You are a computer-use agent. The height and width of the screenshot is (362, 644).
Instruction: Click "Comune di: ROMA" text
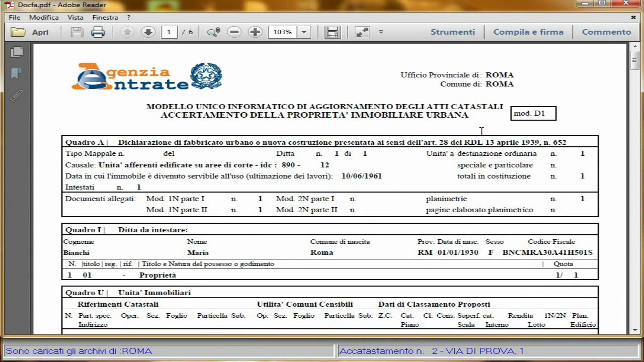tap(477, 84)
